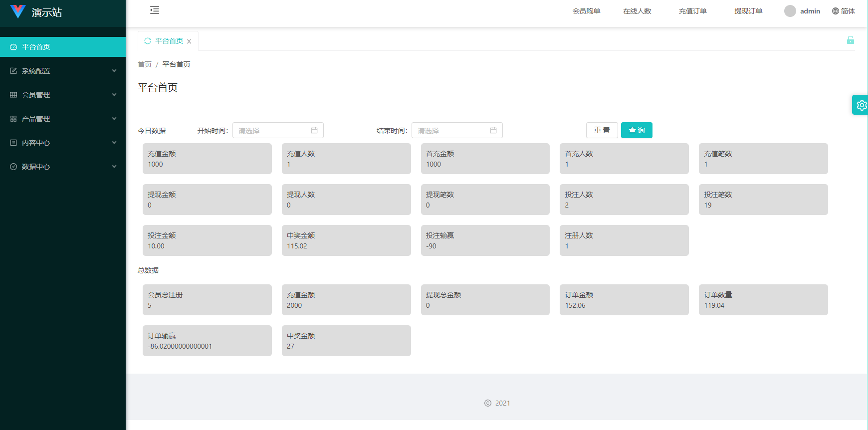Screen dimensions: 868x430
Task: Expand the 系统配置 menu
Action: pyautogui.click(x=36, y=71)
